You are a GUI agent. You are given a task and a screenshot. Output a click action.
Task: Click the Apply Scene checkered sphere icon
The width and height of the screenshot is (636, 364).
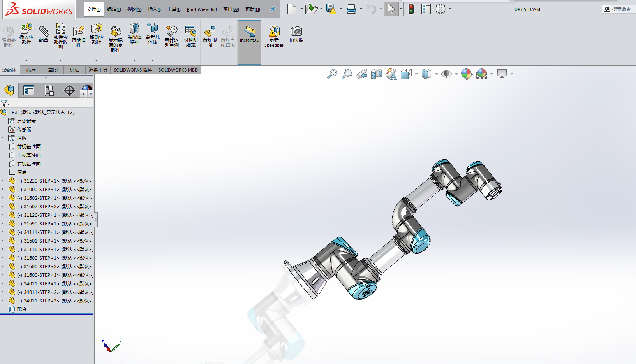(x=482, y=74)
